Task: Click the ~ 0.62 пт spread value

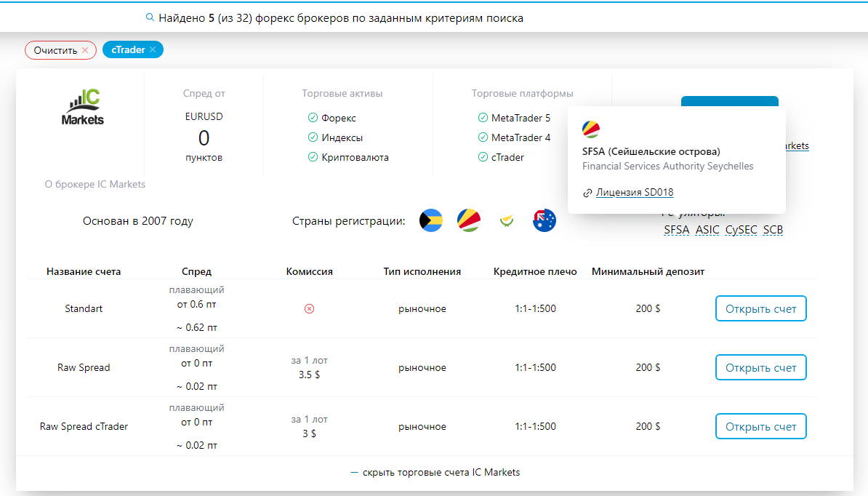Action: point(196,328)
